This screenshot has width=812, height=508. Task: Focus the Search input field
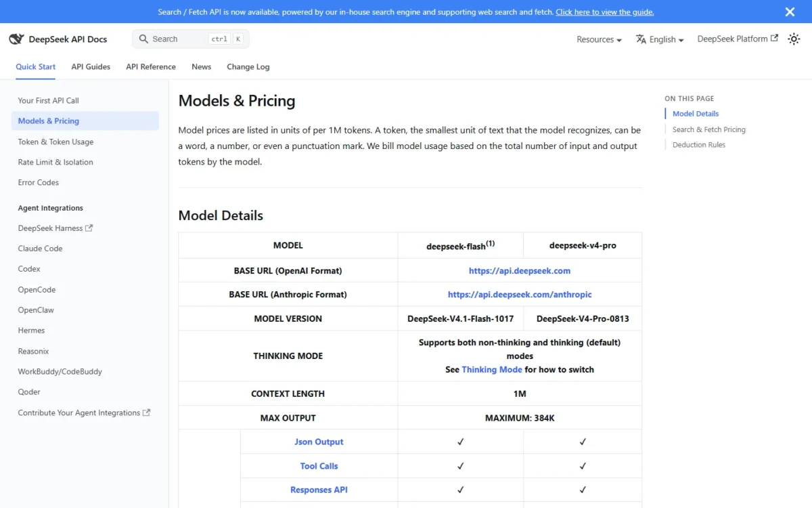pyautogui.click(x=191, y=39)
